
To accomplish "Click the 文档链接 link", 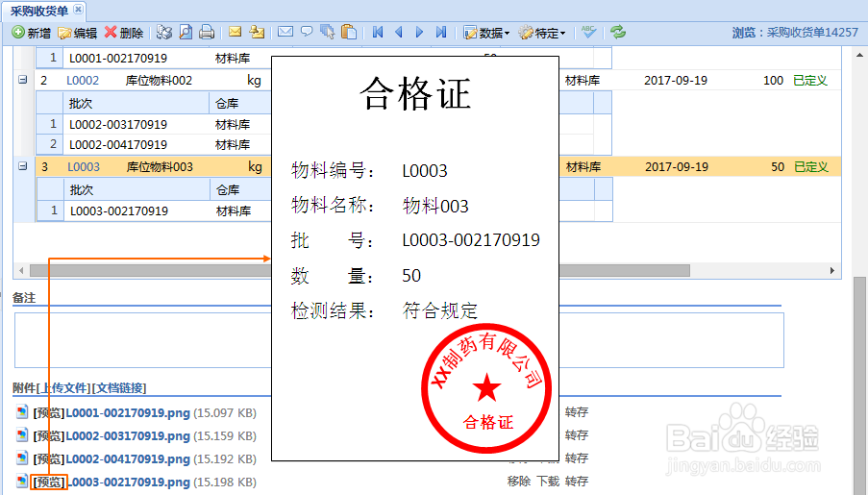I will [x=120, y=388].
